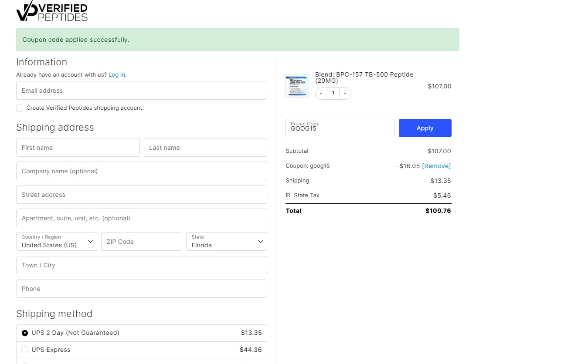
Task: Follow the Log in link
Action: tap(117, 75)
